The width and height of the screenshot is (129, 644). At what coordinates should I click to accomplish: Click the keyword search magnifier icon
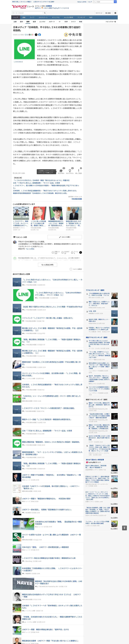[45, 13]
